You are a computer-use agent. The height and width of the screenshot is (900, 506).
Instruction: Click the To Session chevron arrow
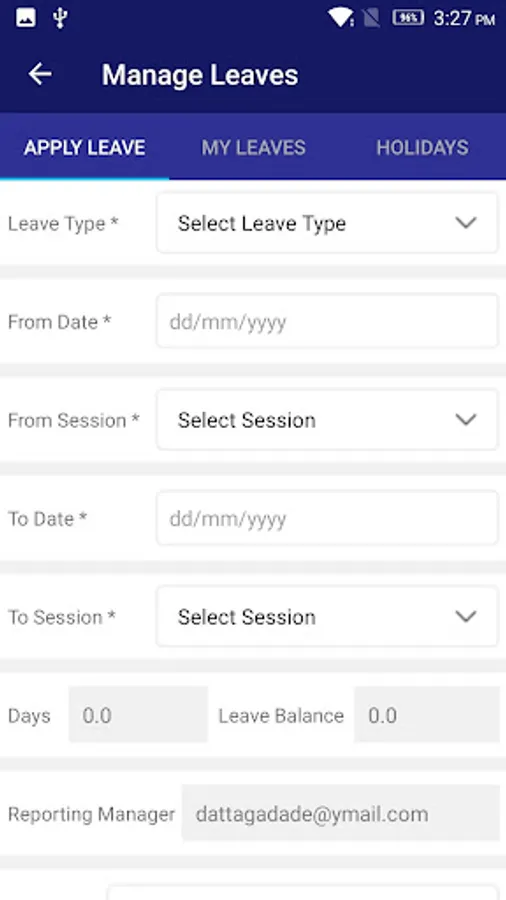pyautogui.click(x=465, y=616)
